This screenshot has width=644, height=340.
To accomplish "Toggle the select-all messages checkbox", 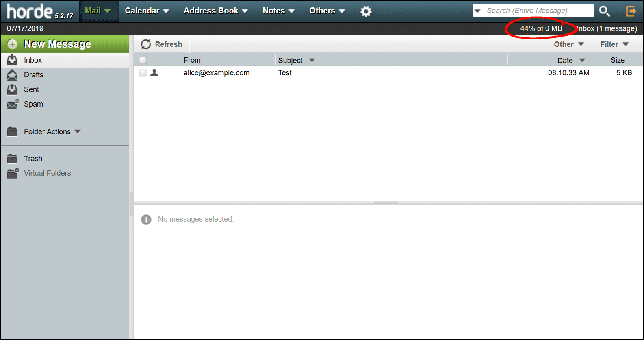I will click(x=143, y=60).
